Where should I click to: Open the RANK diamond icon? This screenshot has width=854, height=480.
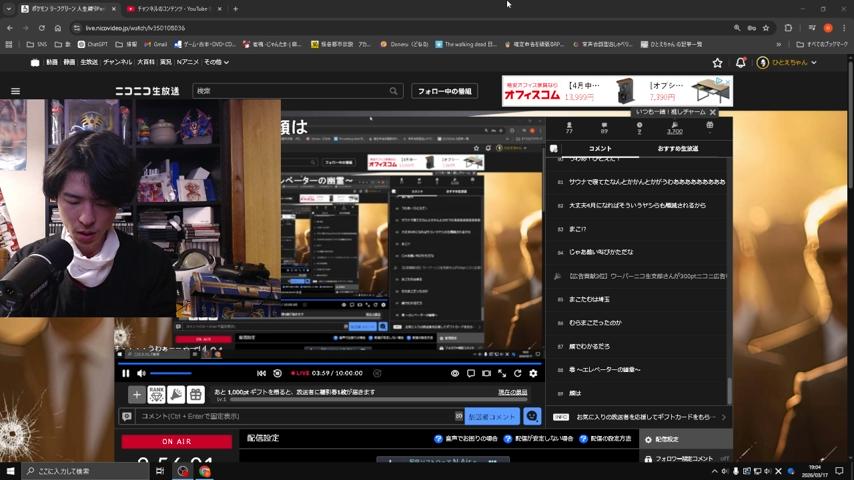tap(156, 394)
